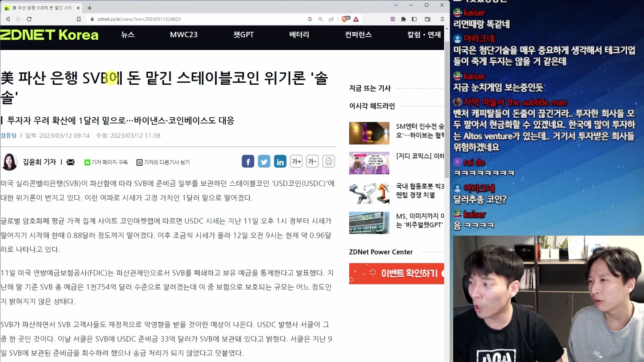This screenshot has height=362, width=644.
Task: Click the 이시각 헤드라인 section heading
Action: pyautogui.click(x=372, y=106)
